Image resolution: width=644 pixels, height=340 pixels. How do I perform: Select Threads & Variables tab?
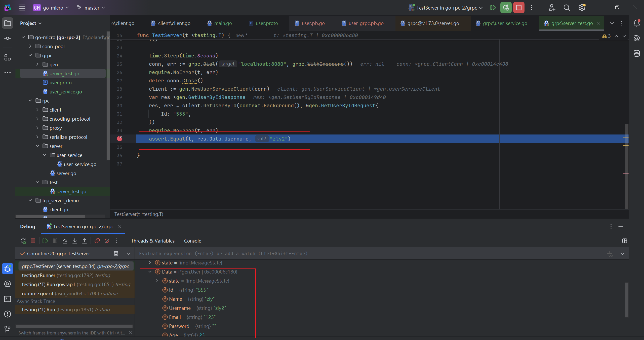(153, 241)
